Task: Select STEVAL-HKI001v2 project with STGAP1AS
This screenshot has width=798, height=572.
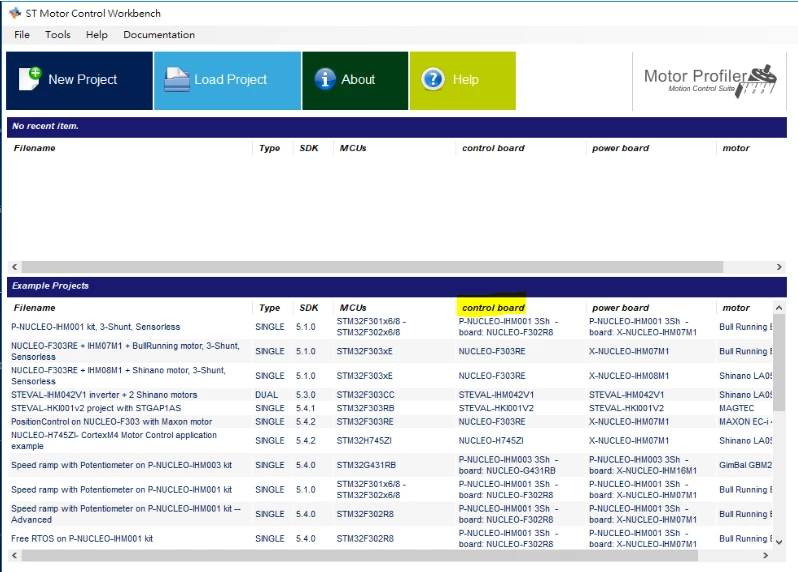Action: pos(96,408)
